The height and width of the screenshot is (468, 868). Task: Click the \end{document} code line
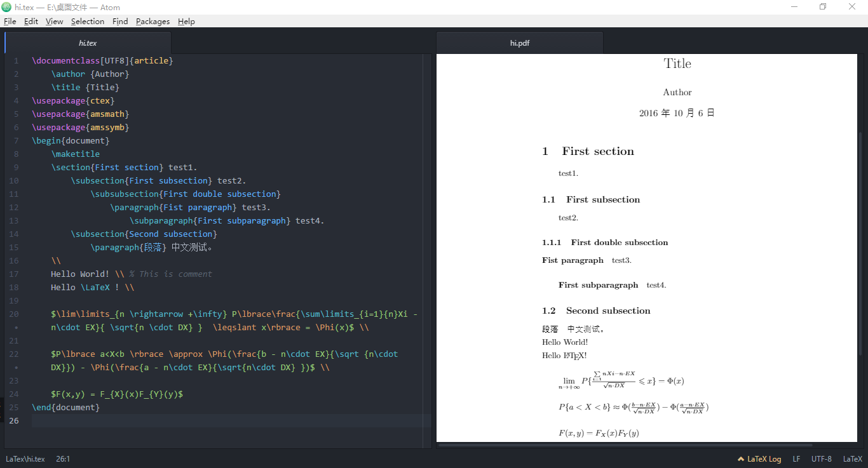click(66, 408)
